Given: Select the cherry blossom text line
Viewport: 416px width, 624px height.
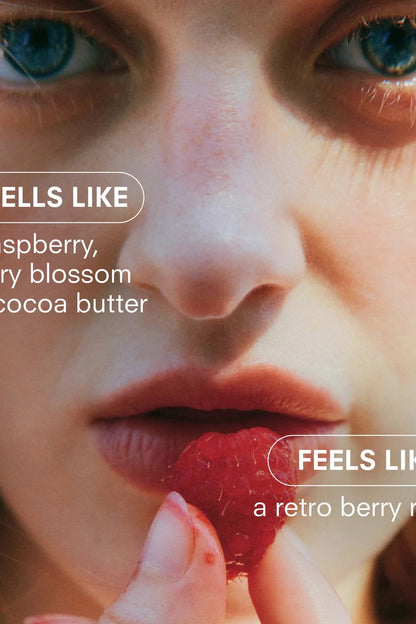Looking at the screenshot, I should coord(65,275).
